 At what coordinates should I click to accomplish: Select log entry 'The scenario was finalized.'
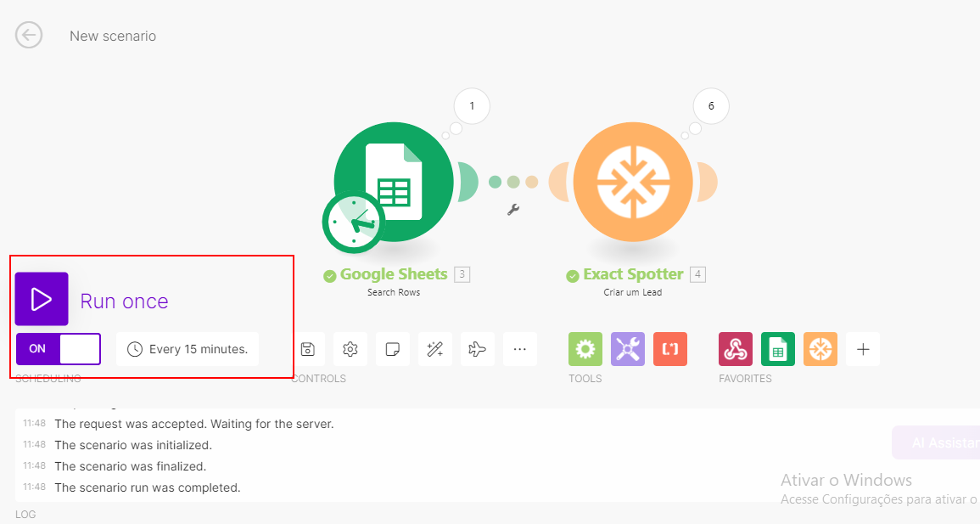click(x=130, y=466)
